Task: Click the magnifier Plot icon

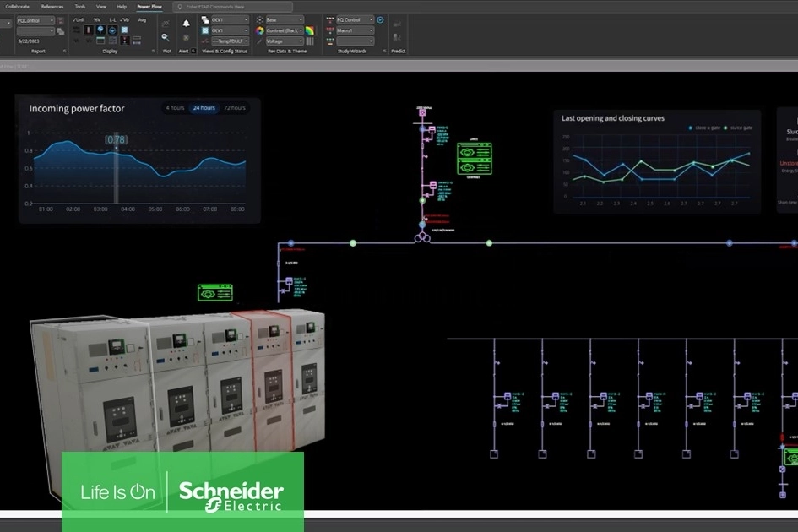Action: coord(166,37)
